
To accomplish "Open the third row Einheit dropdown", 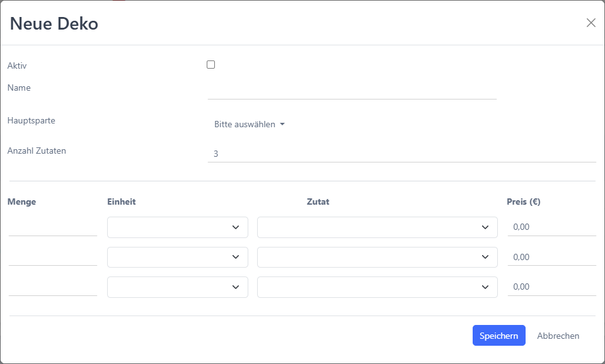I will [178, 287].
